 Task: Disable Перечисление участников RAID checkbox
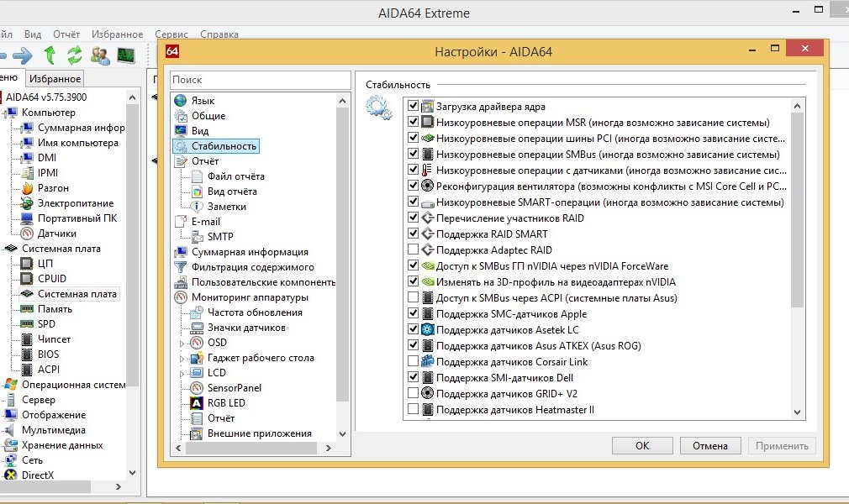click(413, 218)
